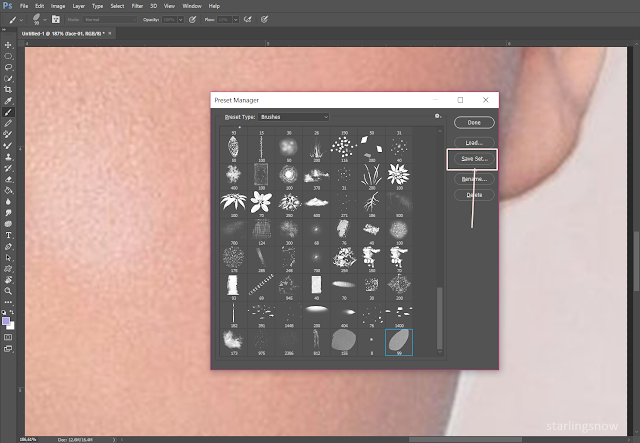Select the five-petal flower brush preset 70
Screen dimensions: 640x443
pyautogui.click(x=261, y=204)
